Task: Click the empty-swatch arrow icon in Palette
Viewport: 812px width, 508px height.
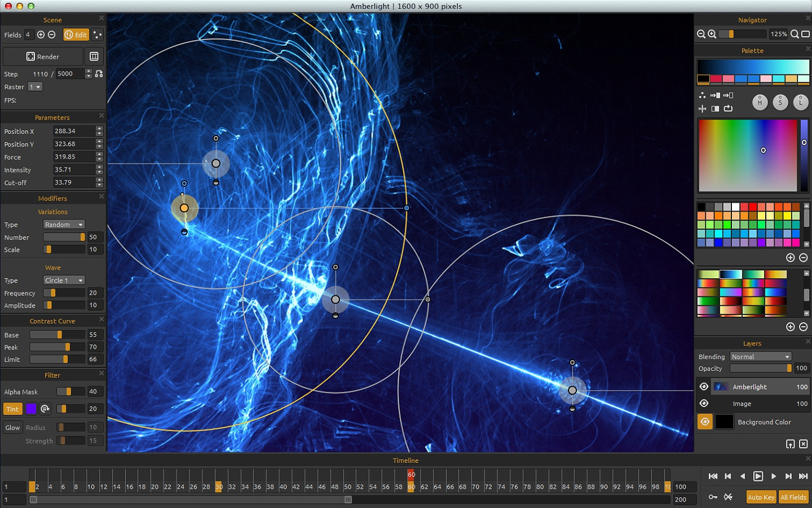Action: [728, 95]
